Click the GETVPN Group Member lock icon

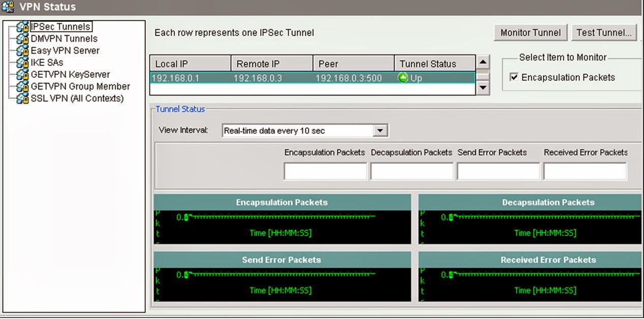[22, 86]
